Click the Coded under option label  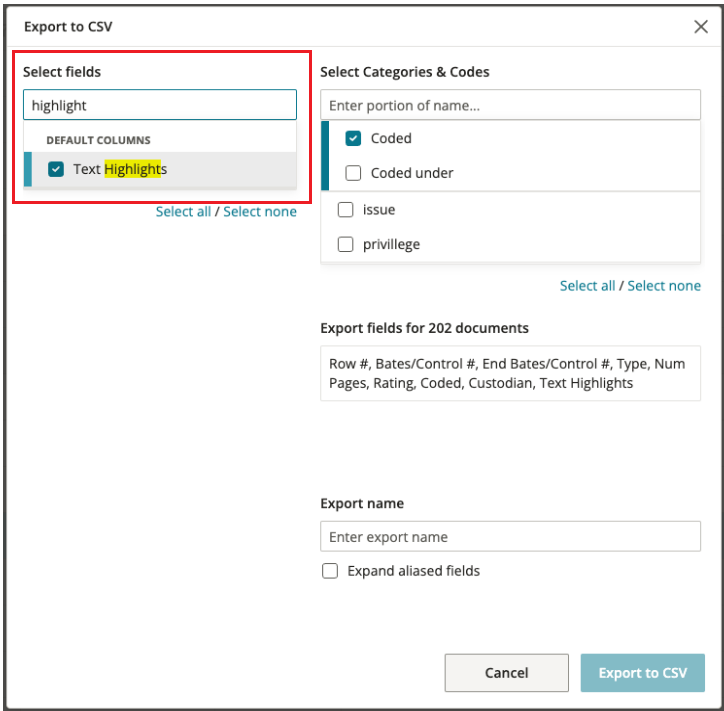click(x=412, y=173)
